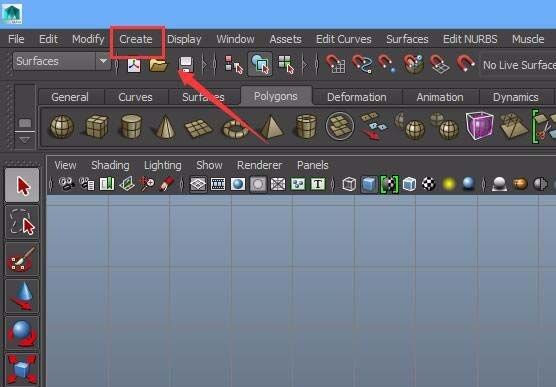Open the viewport Show menu
The width and height of the screenshot is (556, 387).
pyautogui.click(x=209, y=165)
